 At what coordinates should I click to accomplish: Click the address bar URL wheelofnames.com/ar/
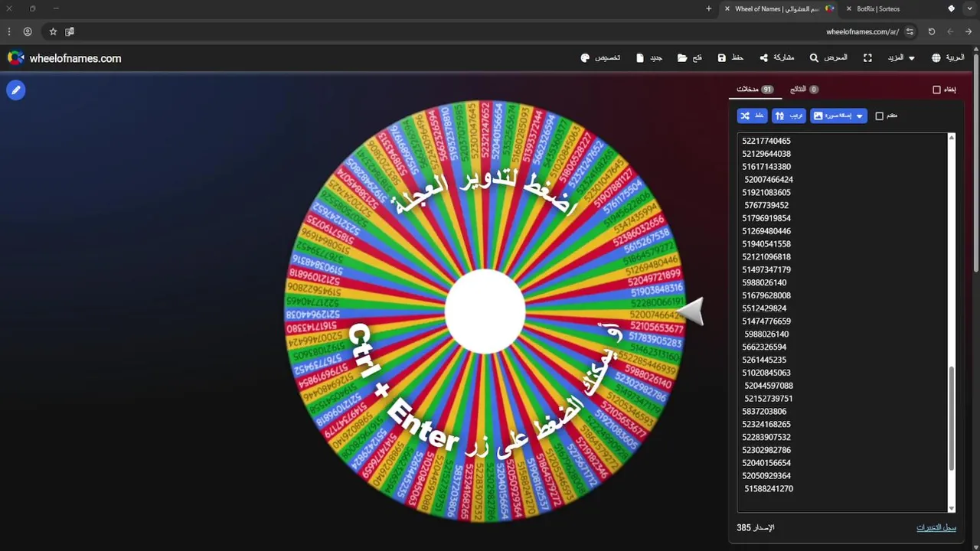click(x=862, y=31)
